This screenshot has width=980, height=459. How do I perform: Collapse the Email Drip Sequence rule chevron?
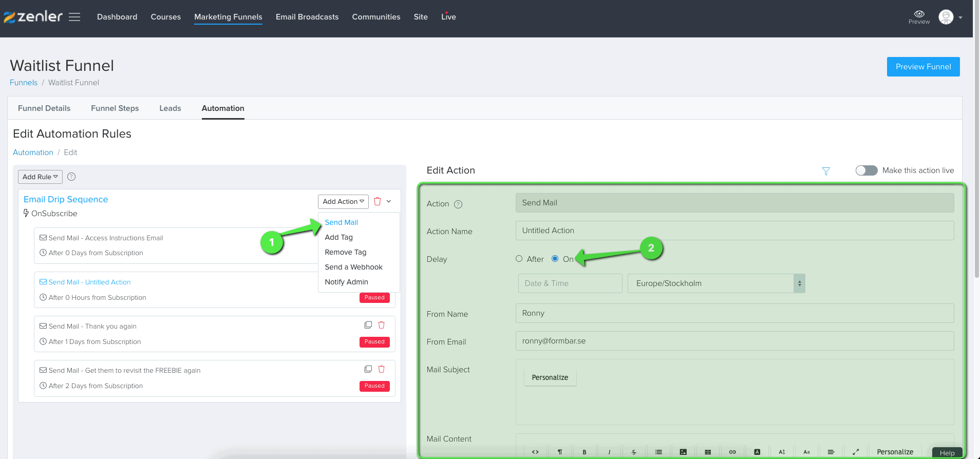point(389,201)
